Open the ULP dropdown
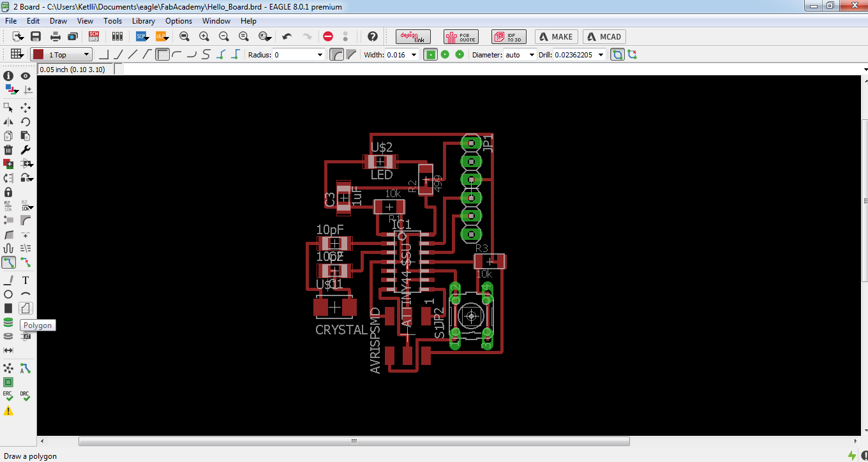This screenshot has width=868, height=462. 162,36
